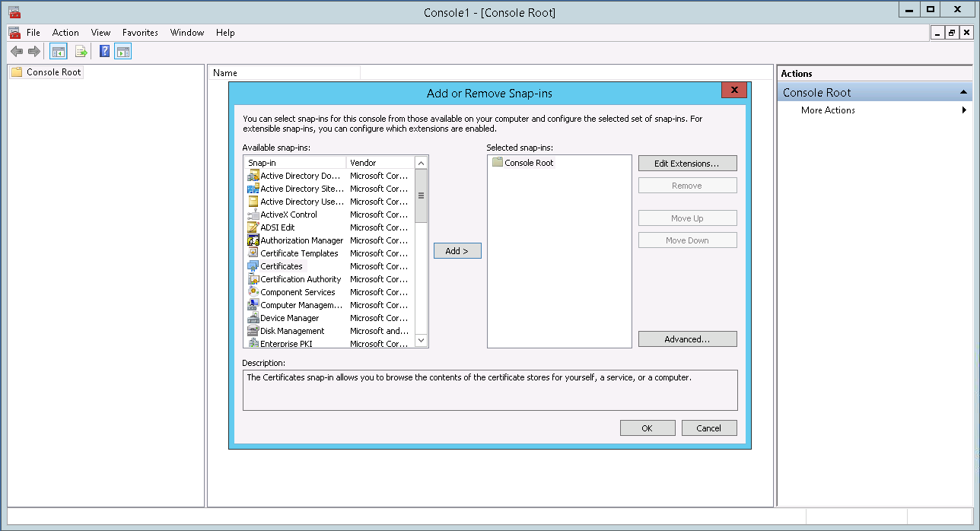Close the Add or Remove Snap-ins dialog
The width and height of the screenshot is (980, 531).
click(734, 90)
